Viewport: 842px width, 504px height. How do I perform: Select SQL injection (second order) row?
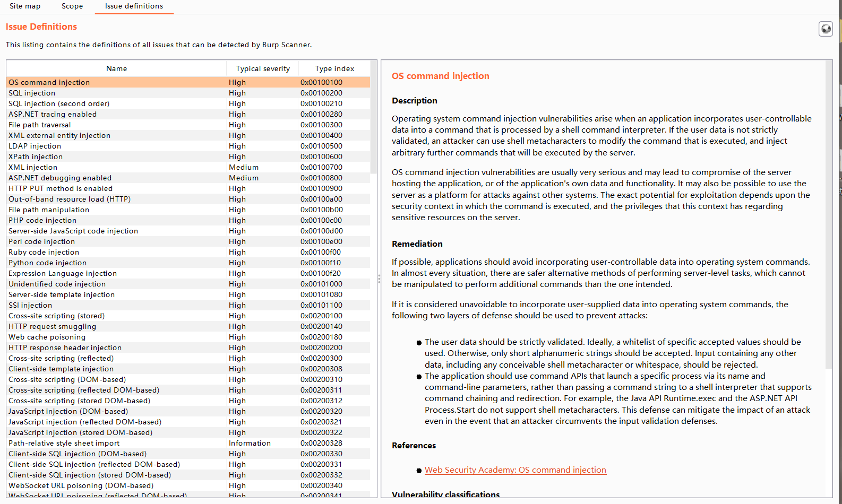pyautogui.click(x=188, y=103)
